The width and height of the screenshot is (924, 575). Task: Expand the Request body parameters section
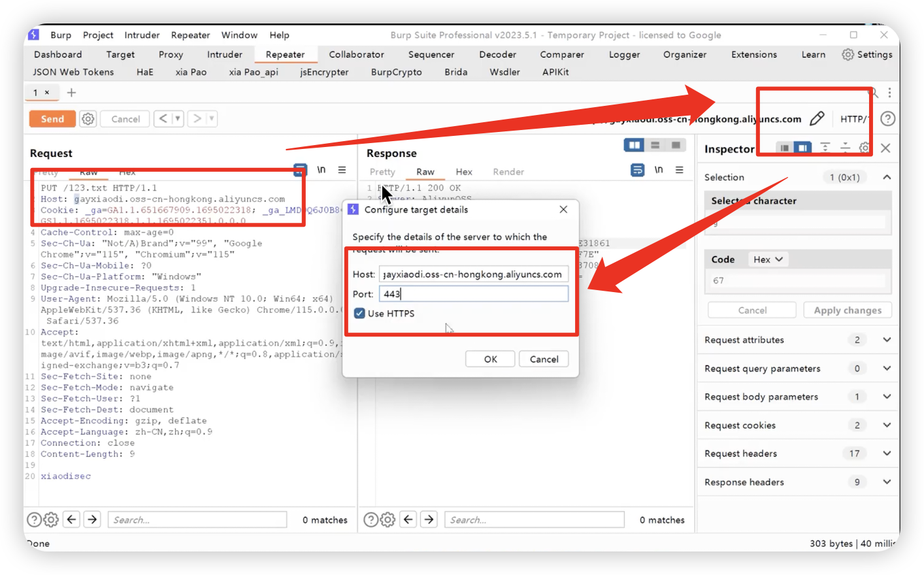click(x=887, y=397)
